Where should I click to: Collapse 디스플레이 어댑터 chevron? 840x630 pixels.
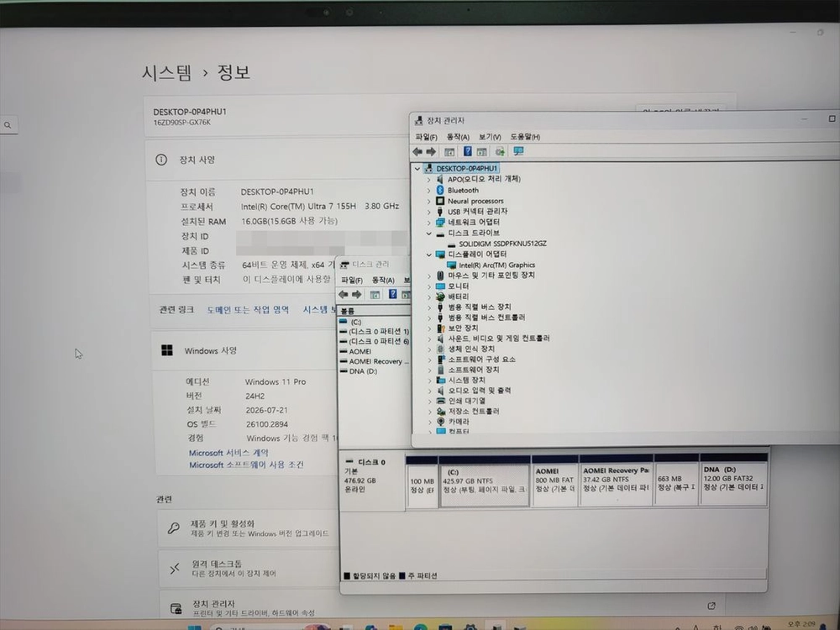tap(428, 255)
